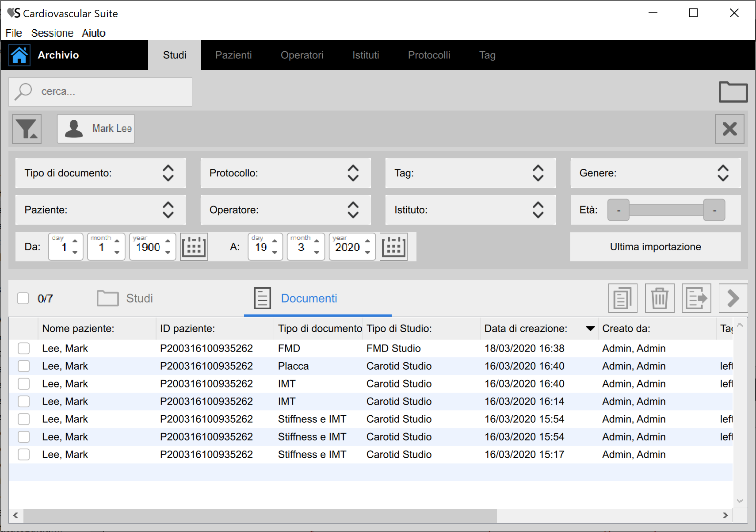The image size is (756, 532).
Task: Check the 15:17 Stiffness e IMT row checkbox
Action: tap(24, 455)
